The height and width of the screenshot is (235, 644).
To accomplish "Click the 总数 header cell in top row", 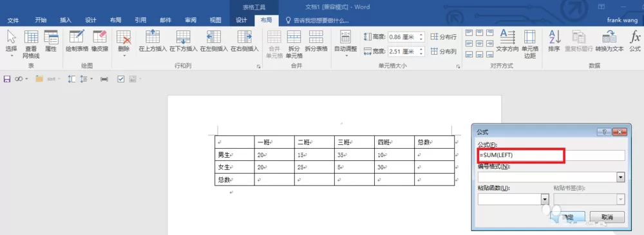I will tap(434, 142).
